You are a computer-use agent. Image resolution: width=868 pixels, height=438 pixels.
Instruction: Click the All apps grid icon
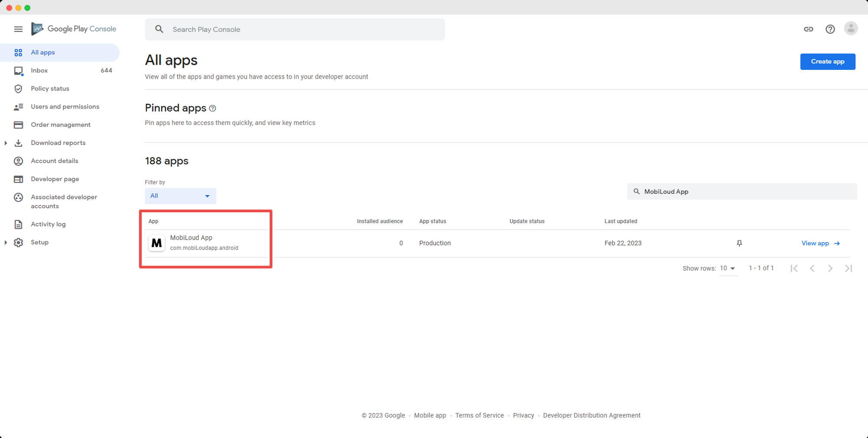(x=18, y=53)
